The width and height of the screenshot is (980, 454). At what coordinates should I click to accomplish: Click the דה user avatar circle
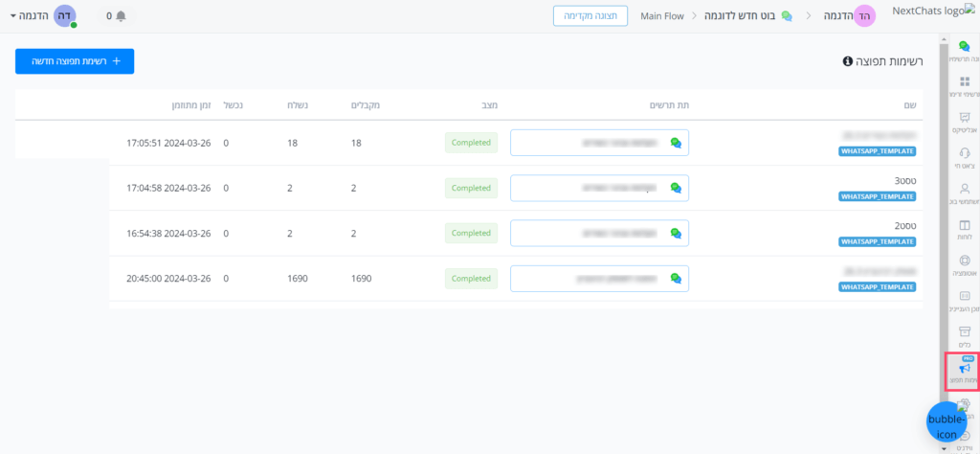(64, 15)
